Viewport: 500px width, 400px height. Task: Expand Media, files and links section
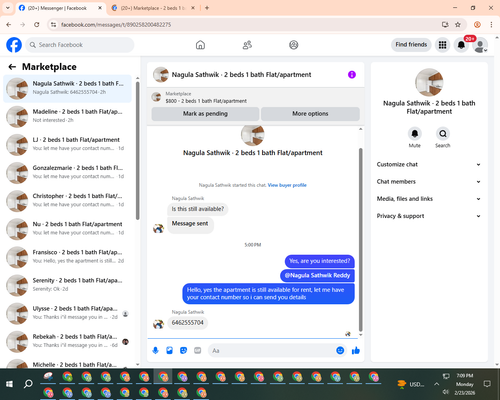(x=429, y=199)
